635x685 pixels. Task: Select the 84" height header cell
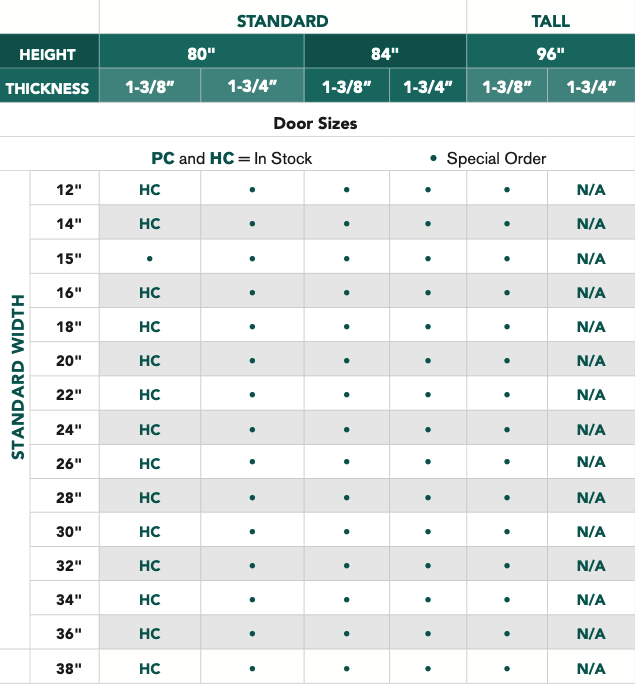(x=385, y=54)
